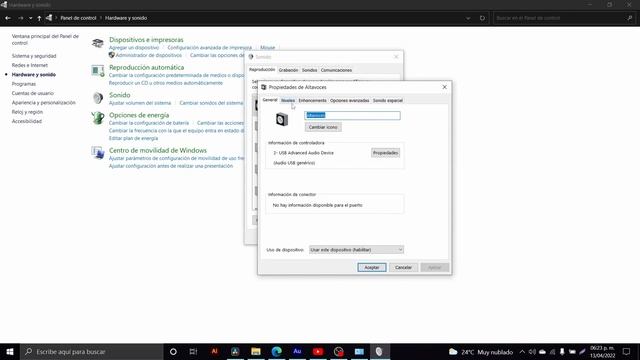Open Reproducir un CD u otros medios automáticamente

tap(166, 83)
